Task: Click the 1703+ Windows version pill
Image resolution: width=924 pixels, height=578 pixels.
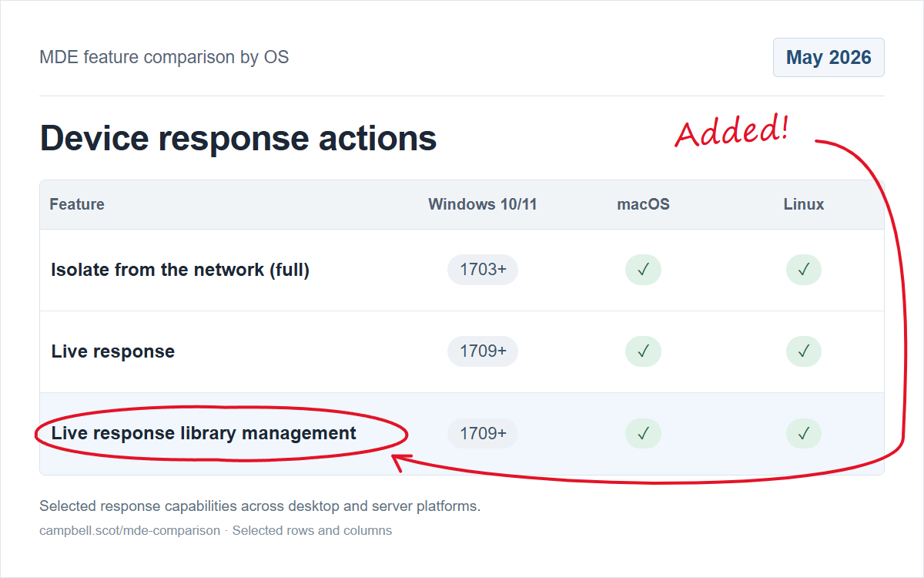Action: [483, 270]
